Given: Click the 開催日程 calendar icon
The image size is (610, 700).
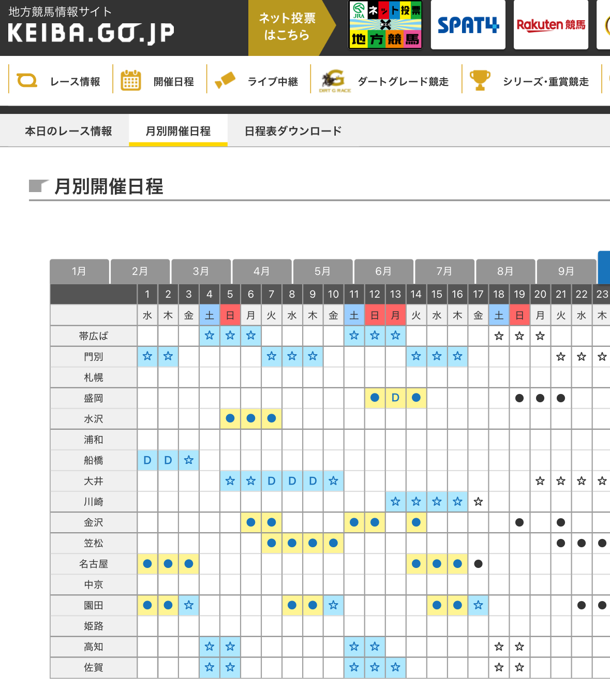Looking at the screenshot, I should (x=130, y=81).
